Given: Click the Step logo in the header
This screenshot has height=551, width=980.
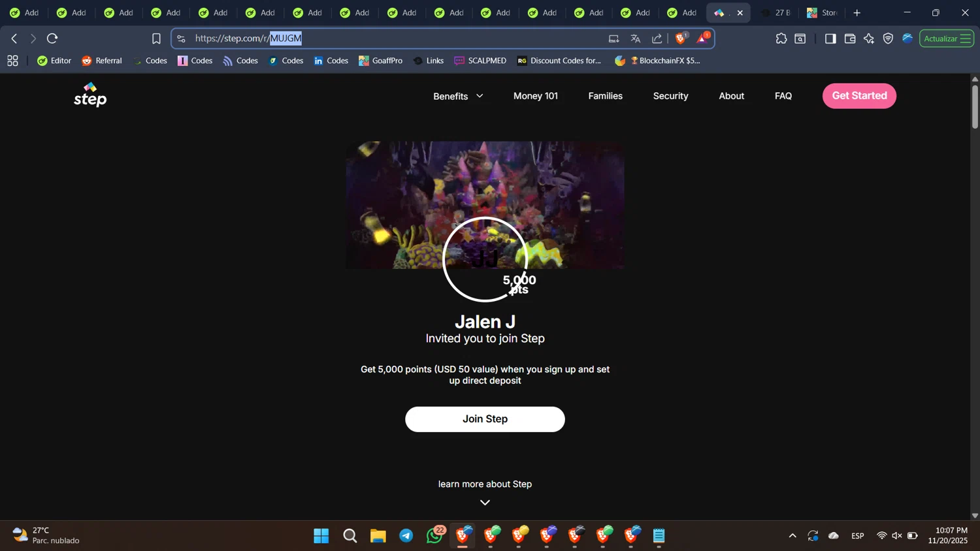Looking at the screenshot, I should click(x=90, y=95).
